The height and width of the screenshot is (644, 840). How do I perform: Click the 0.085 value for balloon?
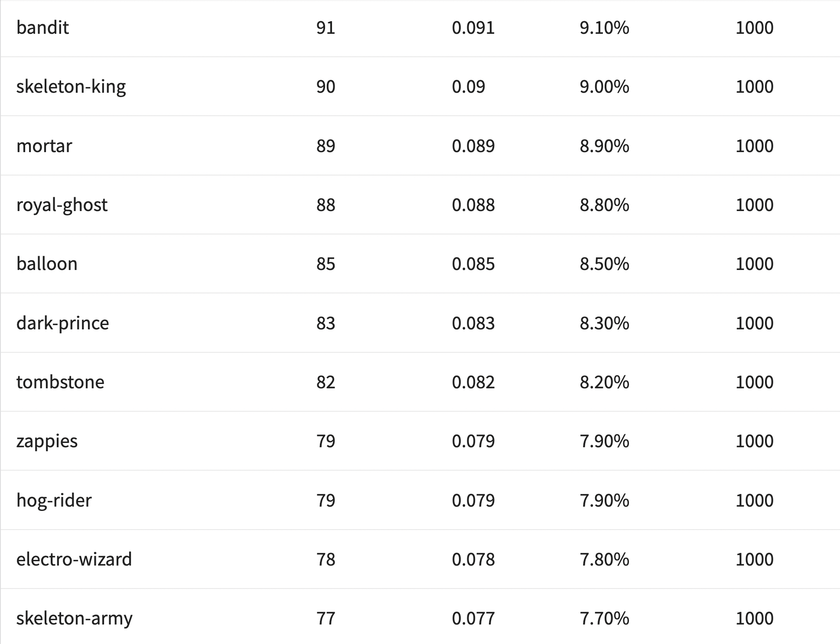(473, 264)
